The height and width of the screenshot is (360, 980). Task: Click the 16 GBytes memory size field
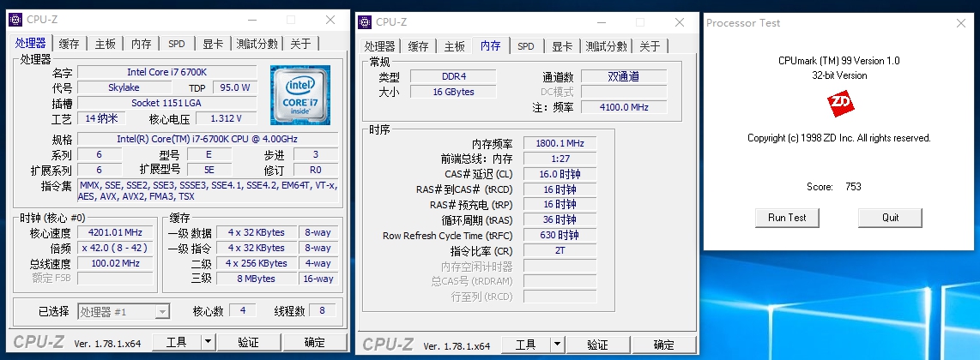(454, 92)
